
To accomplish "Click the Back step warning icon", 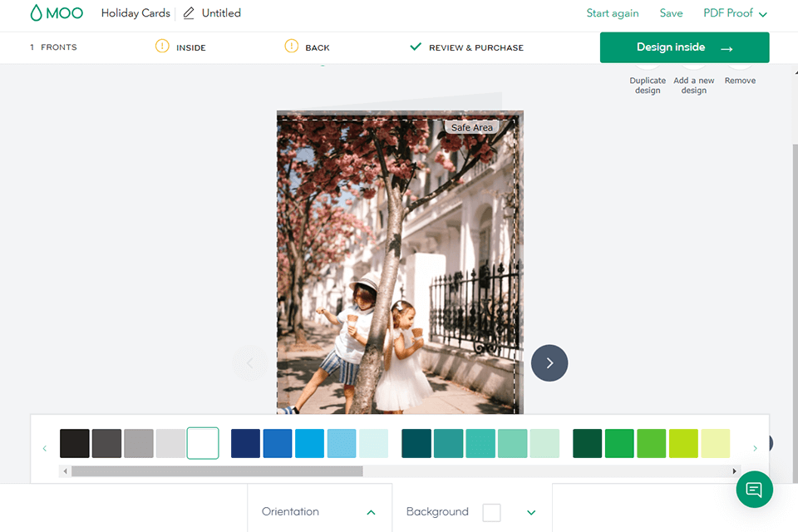I will tap(291, 47).
